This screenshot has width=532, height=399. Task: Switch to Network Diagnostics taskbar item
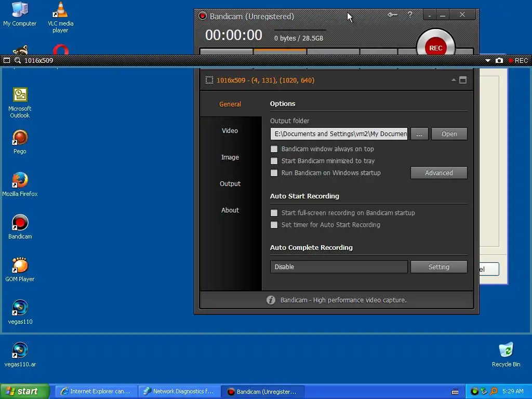(179, 392)
